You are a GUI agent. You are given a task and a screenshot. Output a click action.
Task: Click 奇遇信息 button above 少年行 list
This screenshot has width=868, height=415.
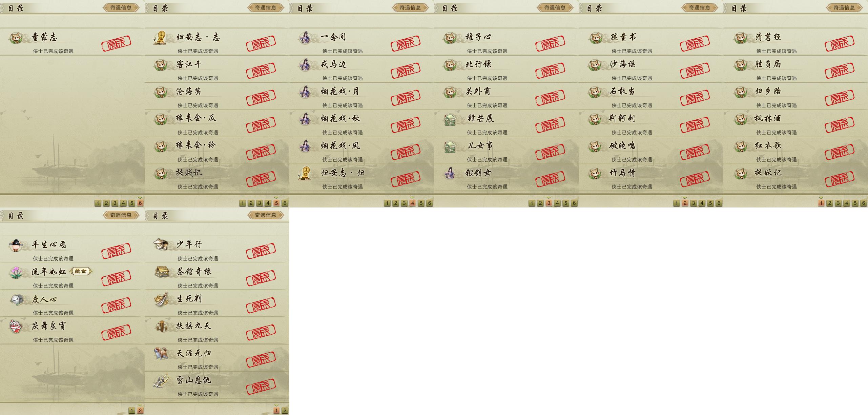(266, 215)
